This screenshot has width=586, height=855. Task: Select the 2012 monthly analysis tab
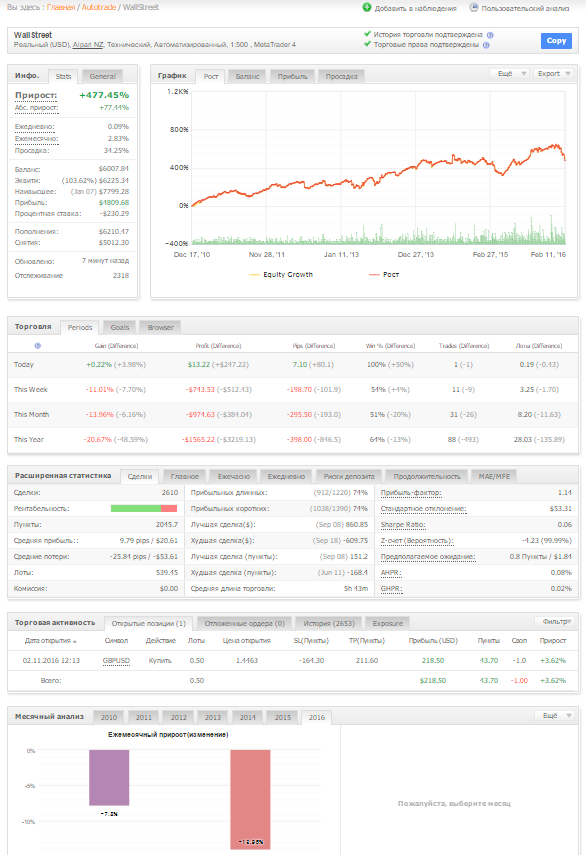coord(178,717)
